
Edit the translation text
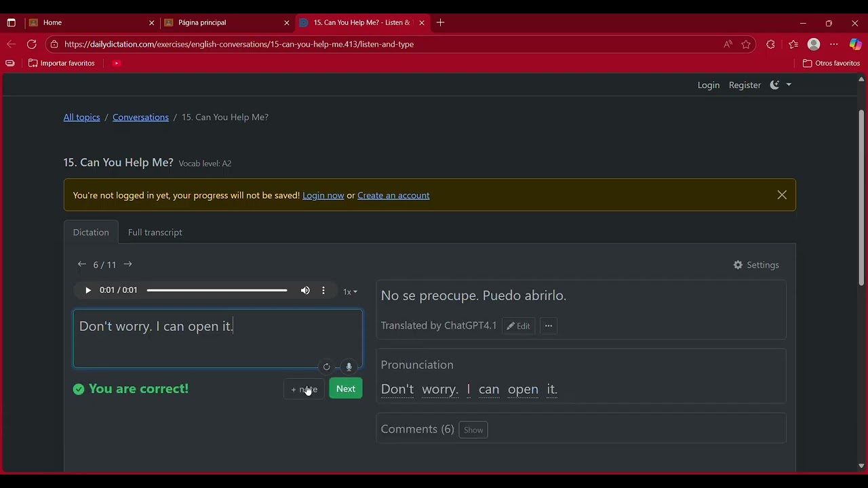click(x=519, y=326)
